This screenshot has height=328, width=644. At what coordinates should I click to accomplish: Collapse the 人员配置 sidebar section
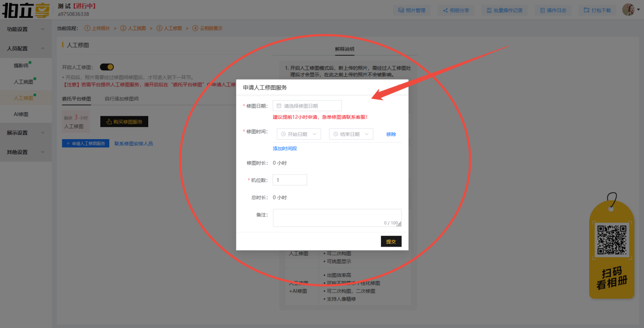[x=26, y=48]
